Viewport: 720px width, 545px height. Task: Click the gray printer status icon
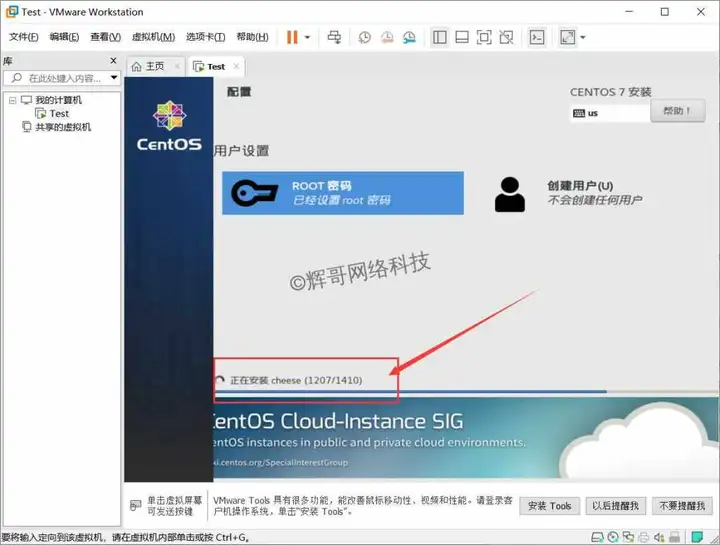[x=644, y=537]
